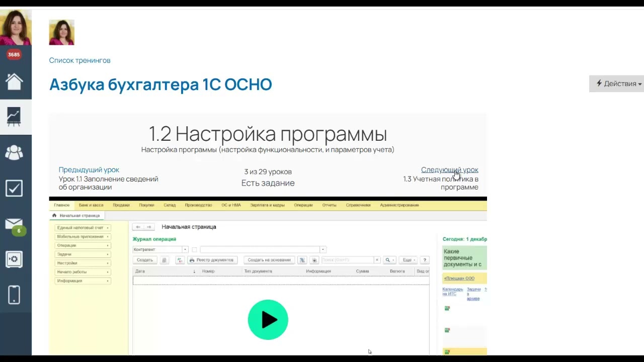Screen dimensions: 644x362
Task: Open the home icon in left sidebar
Action: click(x=14, y=81)
